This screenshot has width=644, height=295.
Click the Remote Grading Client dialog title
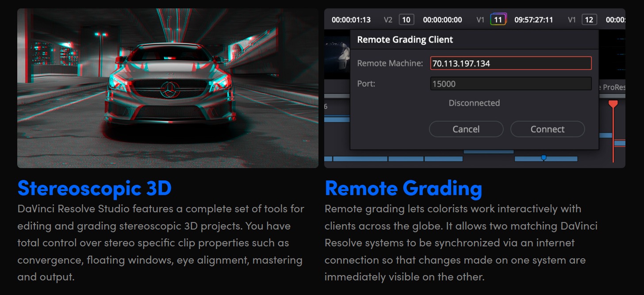coord(405,39)
